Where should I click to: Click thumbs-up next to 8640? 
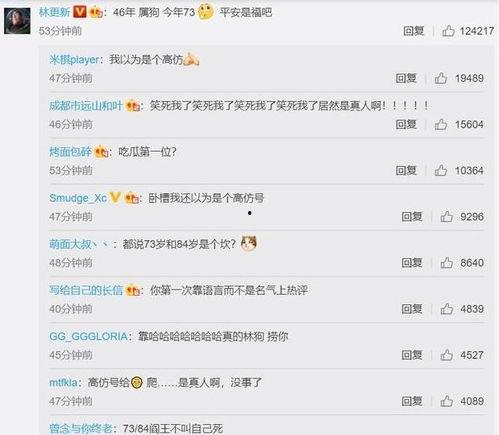click(446, 263)
